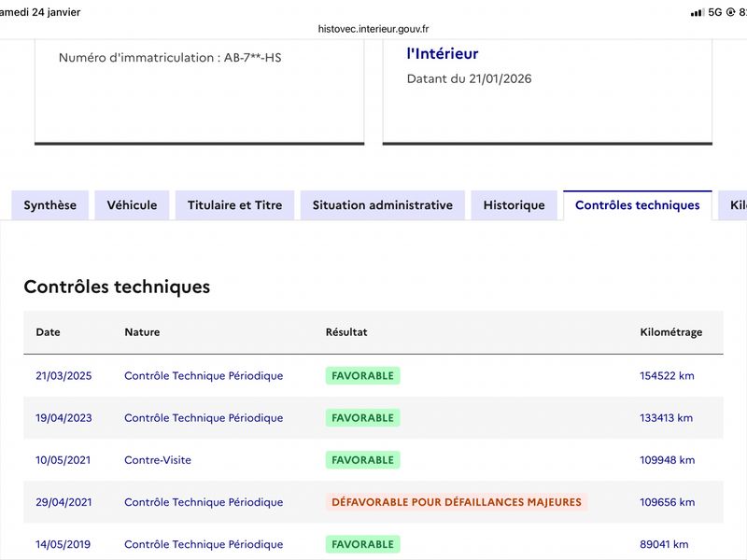Viewport: 747px width, 560px height.
Task: Select the Titulaire et Titre tab
Action: (x=234, y=205)
